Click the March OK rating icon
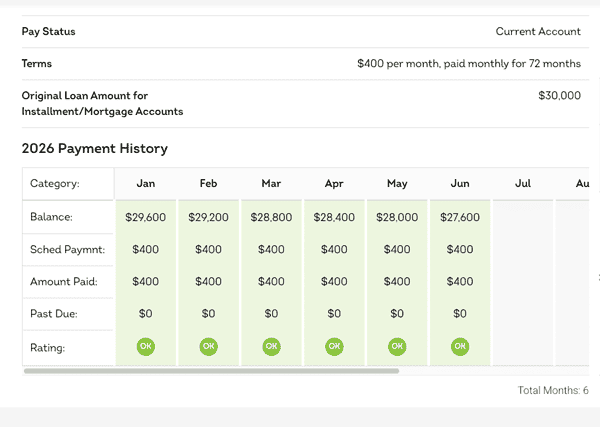The height and width of the screenshot is (427, 600). click(271, 347)
